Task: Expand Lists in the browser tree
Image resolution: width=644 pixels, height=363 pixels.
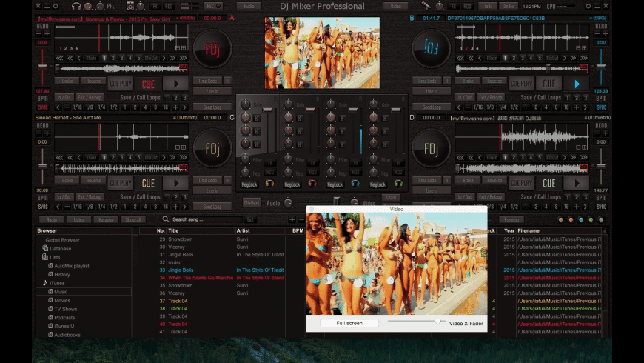Action: [x=55, y=257]
